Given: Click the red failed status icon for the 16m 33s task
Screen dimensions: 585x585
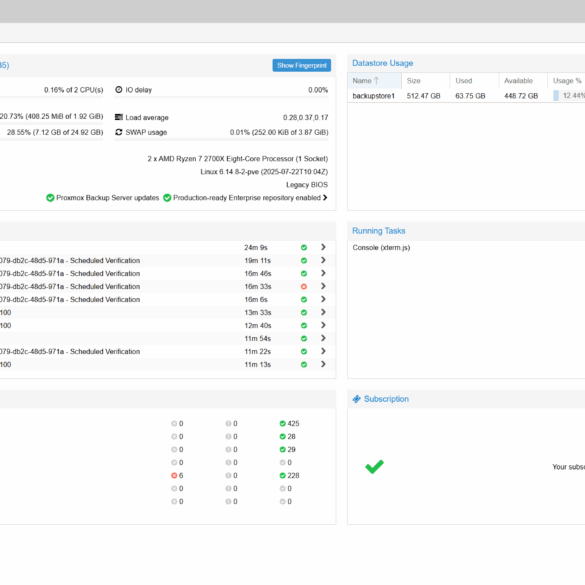Looking at the screenshot, I should (x=304, y=287).
